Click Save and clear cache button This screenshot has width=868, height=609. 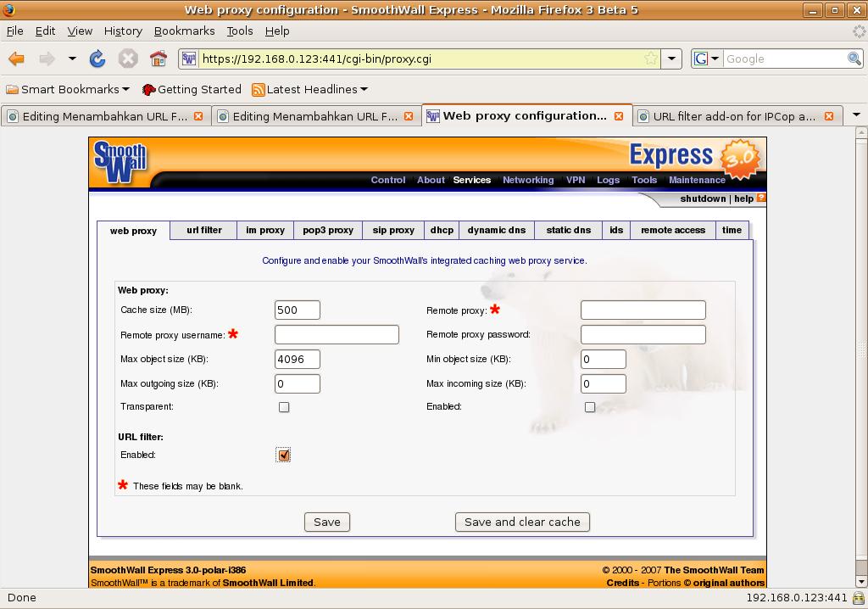pyautogui.click(x=522, y=522)
